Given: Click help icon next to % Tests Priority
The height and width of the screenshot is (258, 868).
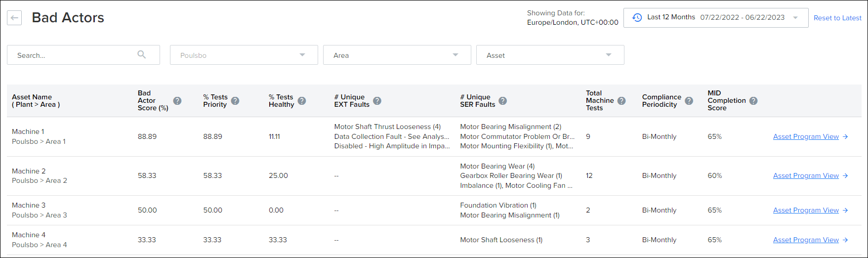Looking at the screenshot, I should coord(235,101).
